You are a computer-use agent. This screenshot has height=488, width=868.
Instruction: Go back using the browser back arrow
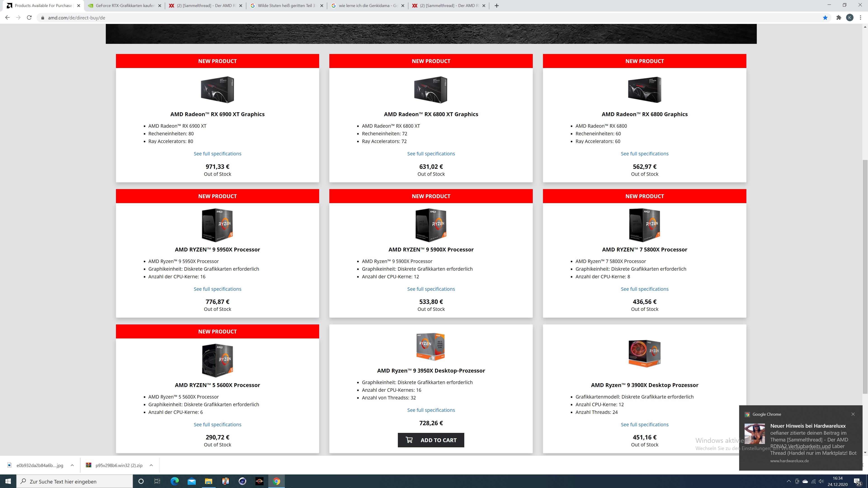pos(7,18)
